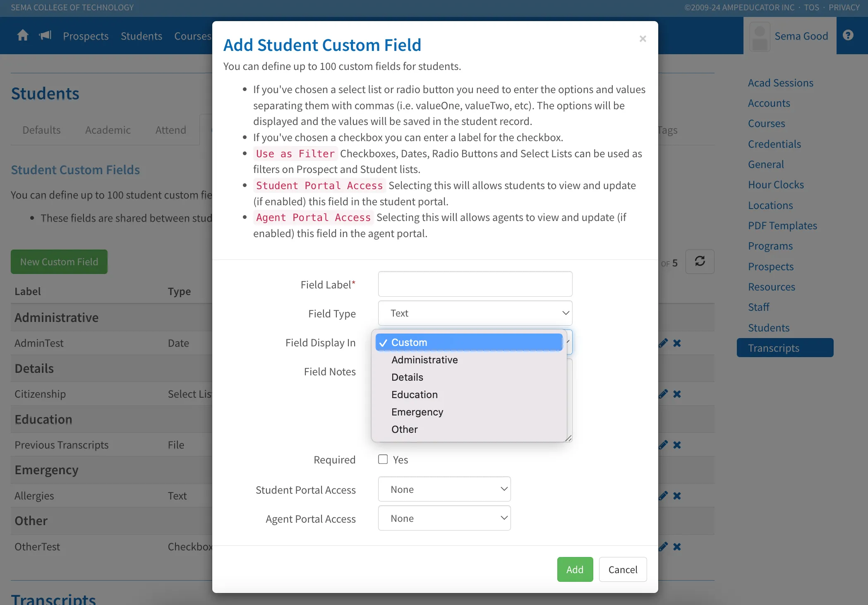Open the Field Type dropdown

[x=475, y=313]
